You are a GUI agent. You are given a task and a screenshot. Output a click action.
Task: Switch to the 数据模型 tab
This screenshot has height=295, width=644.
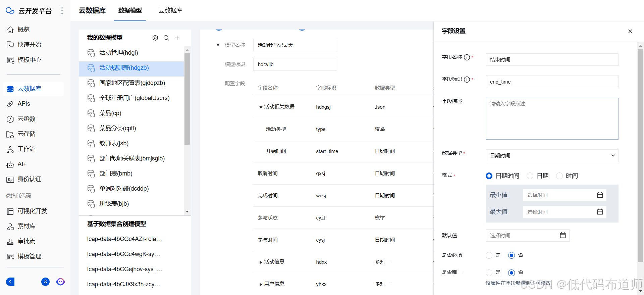pyautogui.click(x=130, y=10)
